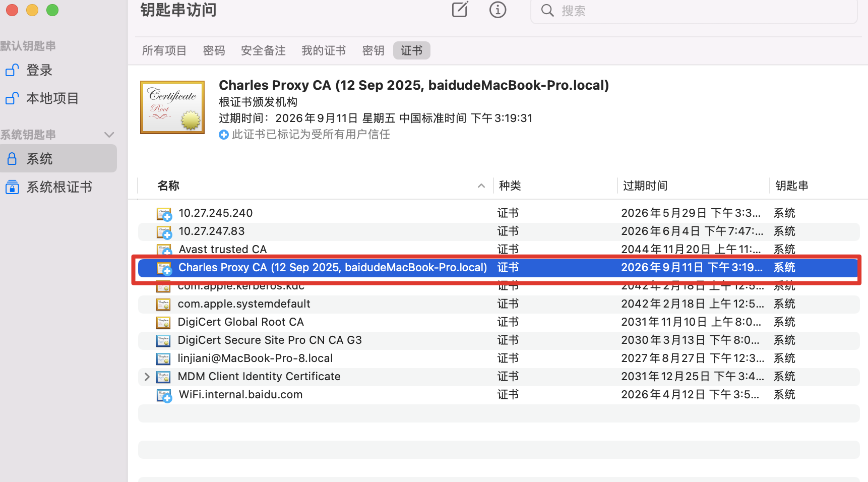This screenshot has width=868, height=482.
Task: Select MDM Client Identity Certificate
Action: click(499, 377)
